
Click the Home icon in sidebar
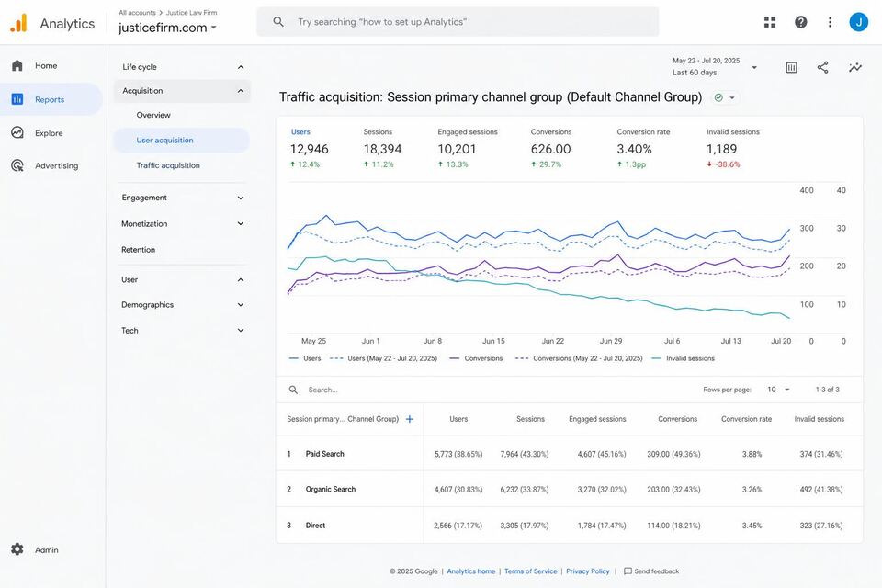[17, 65]
